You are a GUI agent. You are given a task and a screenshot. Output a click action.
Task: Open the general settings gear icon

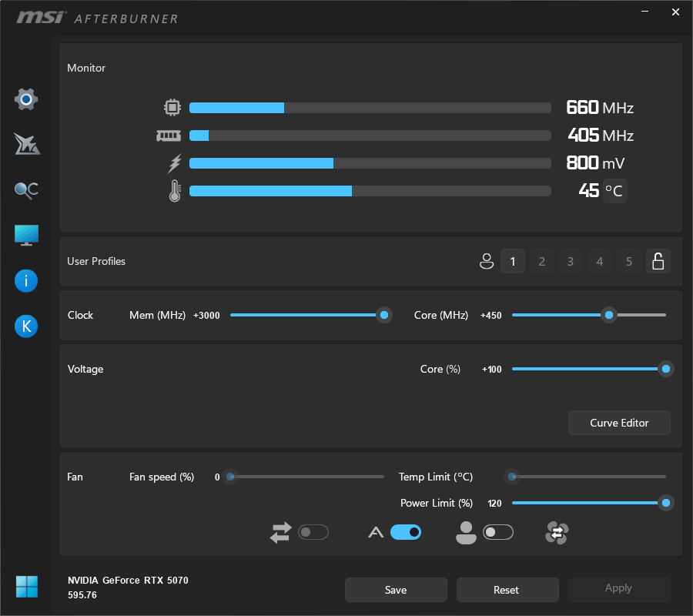(x=25, y=99)
